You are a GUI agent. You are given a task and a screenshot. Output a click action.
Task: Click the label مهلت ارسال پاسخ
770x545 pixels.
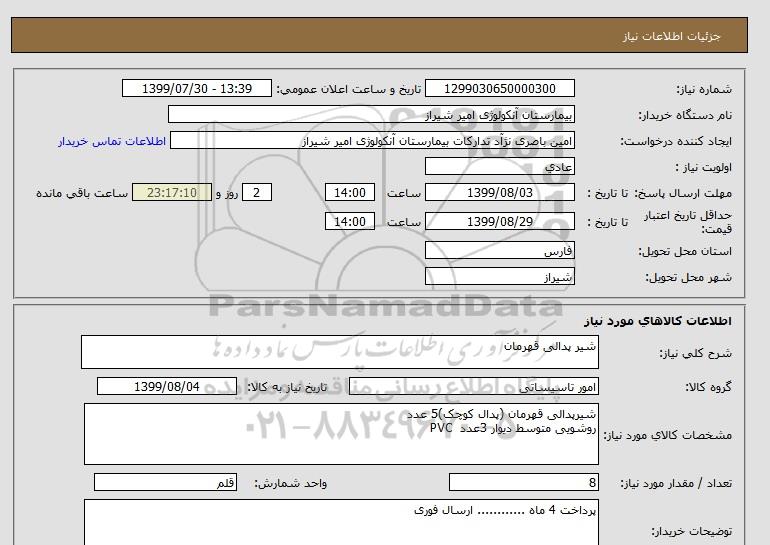click(x=683, y=193)
